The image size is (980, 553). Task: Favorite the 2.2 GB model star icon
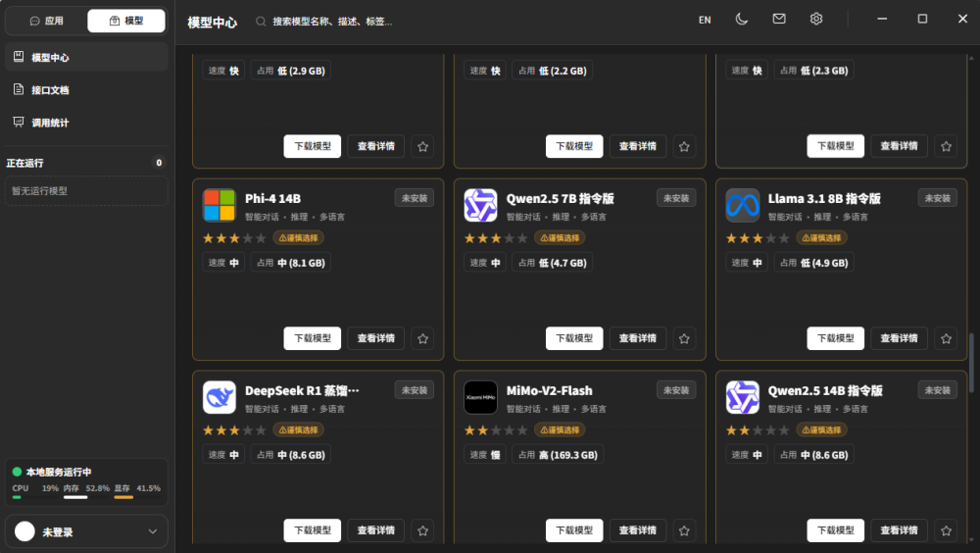[x=684, y=146]
